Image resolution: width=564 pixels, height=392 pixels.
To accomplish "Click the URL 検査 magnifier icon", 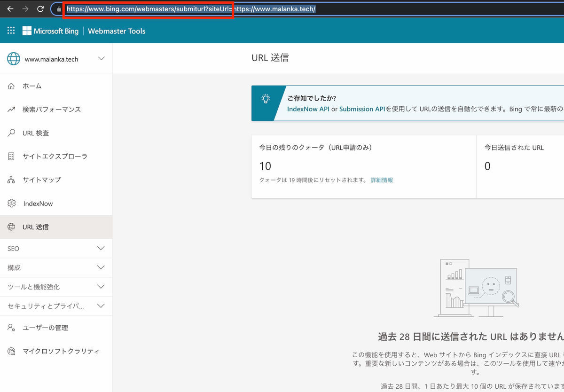I will click(x=11, y=133).
